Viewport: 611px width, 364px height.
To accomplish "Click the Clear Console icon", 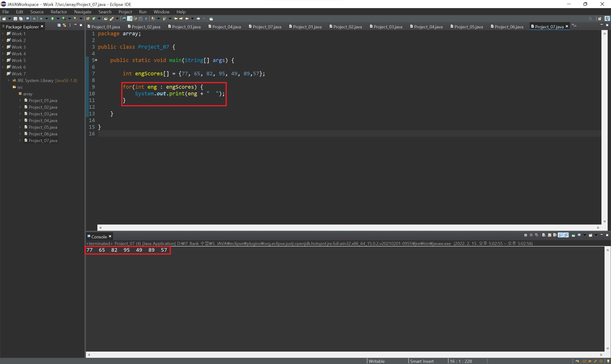I will click(x=544, y=235).
